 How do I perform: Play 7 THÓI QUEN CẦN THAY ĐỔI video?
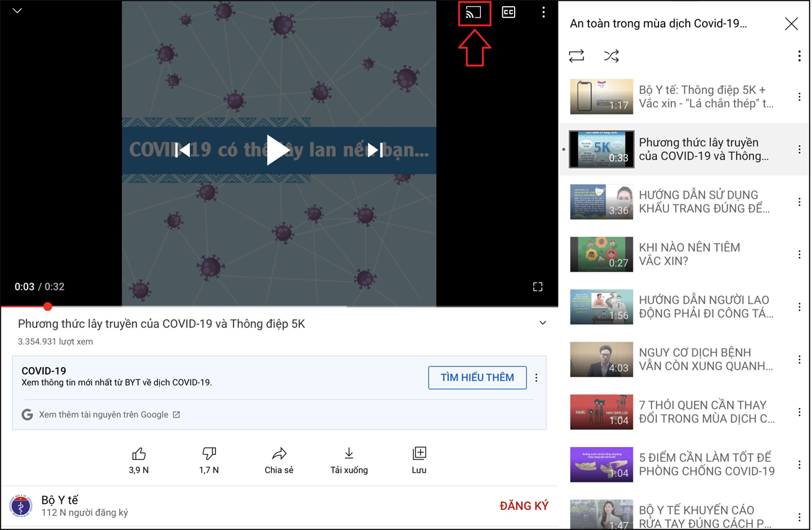(706, 412)
